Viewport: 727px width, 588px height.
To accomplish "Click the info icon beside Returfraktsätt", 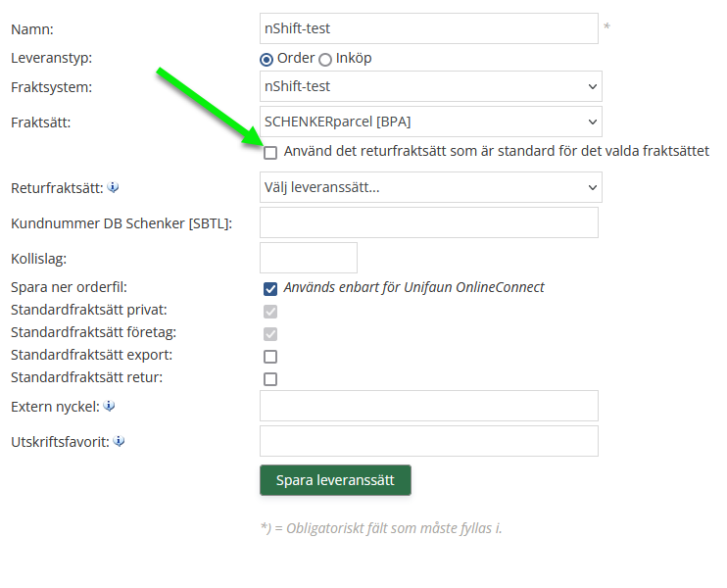I will 113,187.
